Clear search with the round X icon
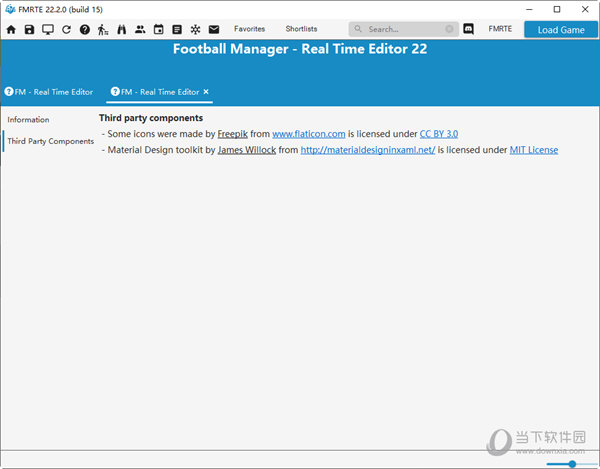600x469 pixels. pyautogui.click(x=449, y=29)
